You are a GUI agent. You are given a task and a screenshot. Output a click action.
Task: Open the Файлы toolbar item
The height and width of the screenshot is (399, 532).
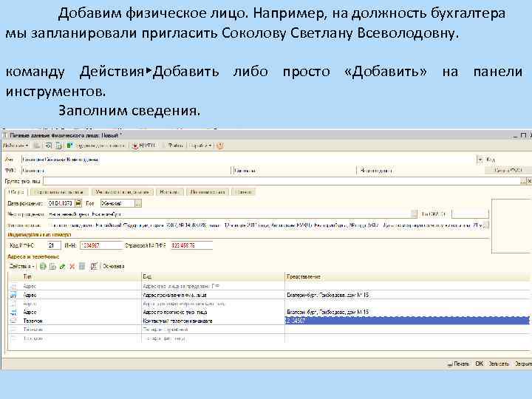175,146
